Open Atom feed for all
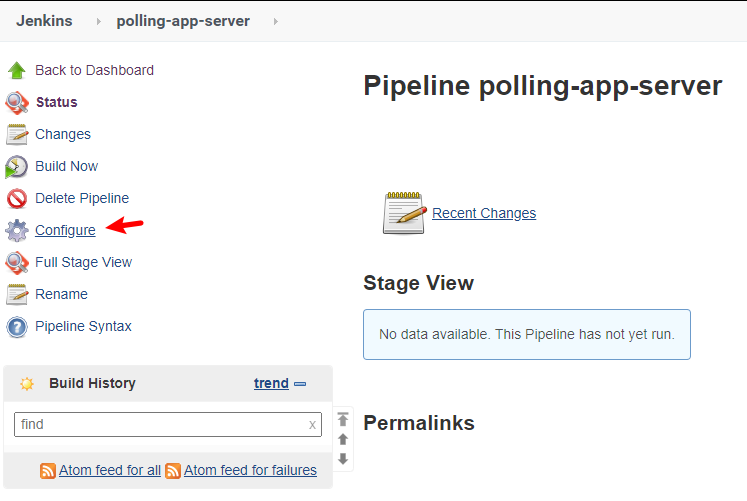This screenshot has height=501, width=747. point(109,470)
